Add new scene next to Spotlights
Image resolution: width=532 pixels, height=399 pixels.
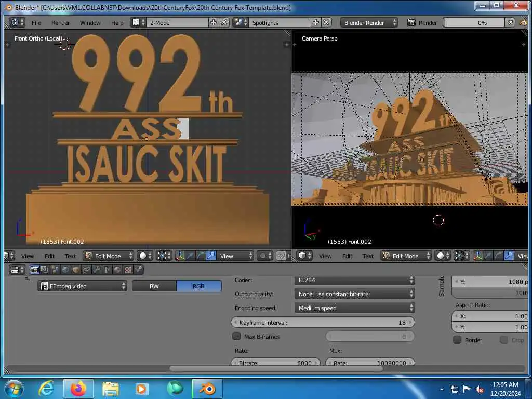316,22
